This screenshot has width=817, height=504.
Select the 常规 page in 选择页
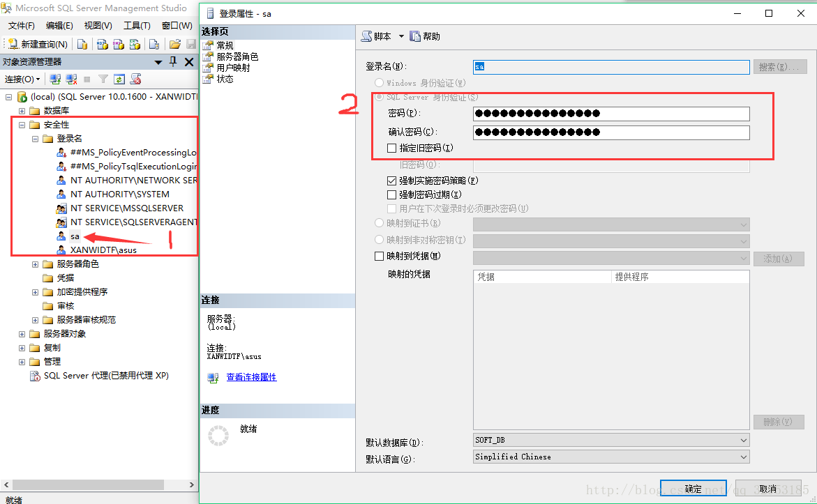[225, 45]
